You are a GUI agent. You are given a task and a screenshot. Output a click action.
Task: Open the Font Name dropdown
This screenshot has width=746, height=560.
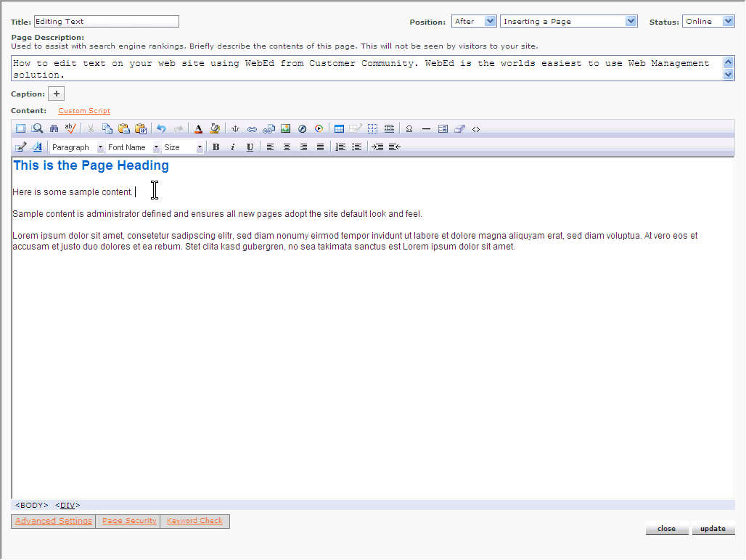coord(133,147)
